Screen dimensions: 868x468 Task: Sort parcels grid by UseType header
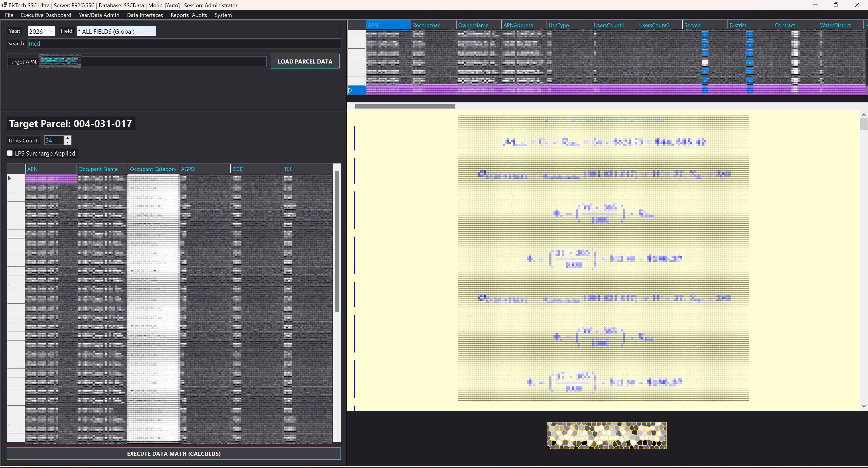pyautogui.click(x=569, y=25)
